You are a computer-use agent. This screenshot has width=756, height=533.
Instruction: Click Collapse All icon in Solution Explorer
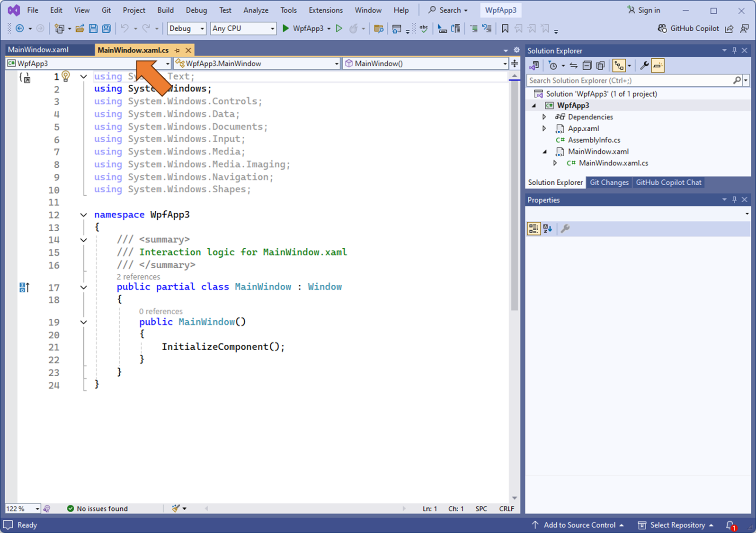(587, 65)
